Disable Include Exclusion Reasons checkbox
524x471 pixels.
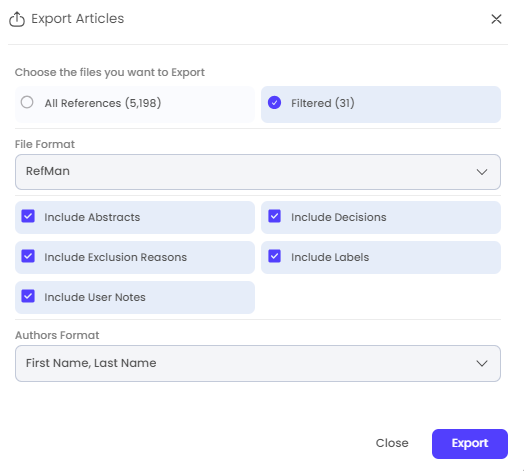point(28,256)
